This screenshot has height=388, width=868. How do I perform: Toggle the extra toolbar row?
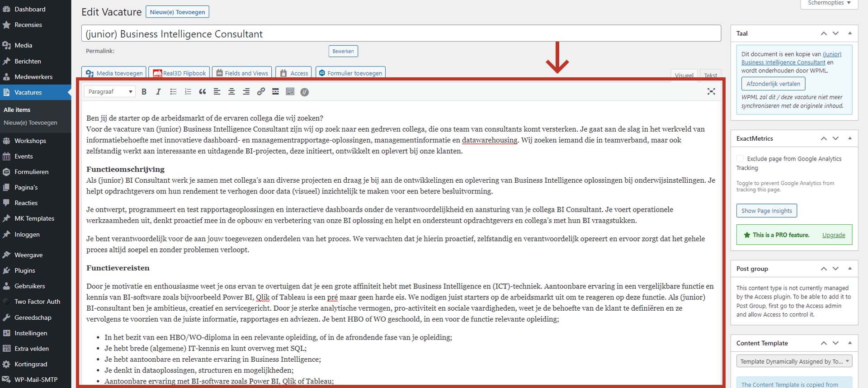tap(290, 92)
